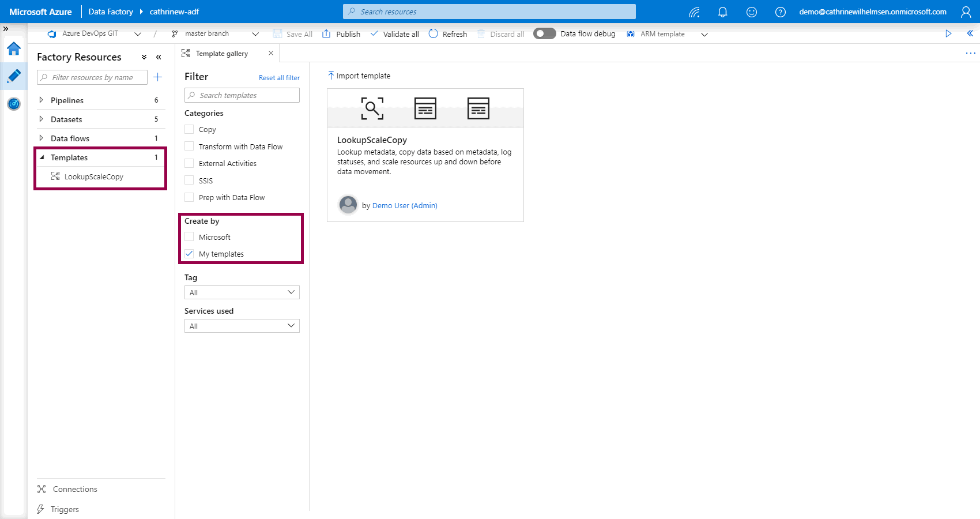The width and height of the screenshot is (980, 519).
Task: Open the Data Factory home icon
Action: click(x=14, y=49)
